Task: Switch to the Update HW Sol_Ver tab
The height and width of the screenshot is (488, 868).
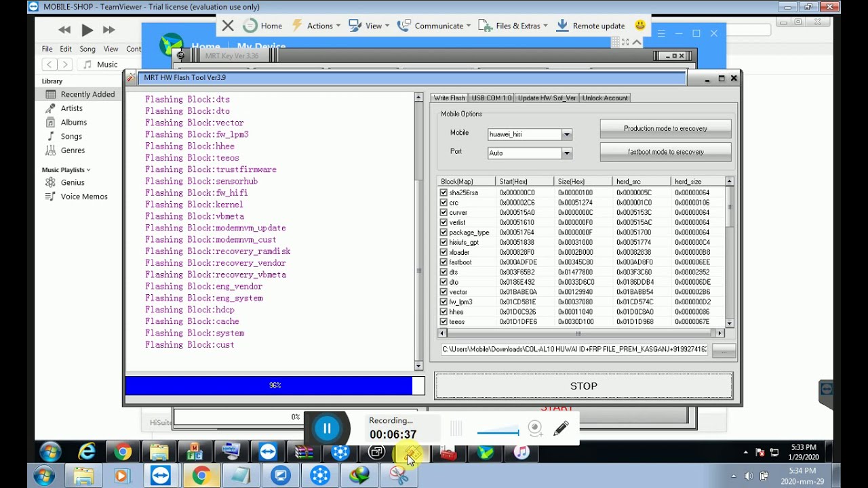Action: (x=547, y=98)
